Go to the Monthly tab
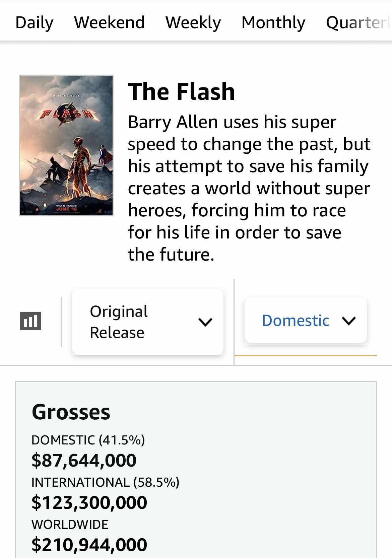 pyautogui.click(x=273, y=22)
